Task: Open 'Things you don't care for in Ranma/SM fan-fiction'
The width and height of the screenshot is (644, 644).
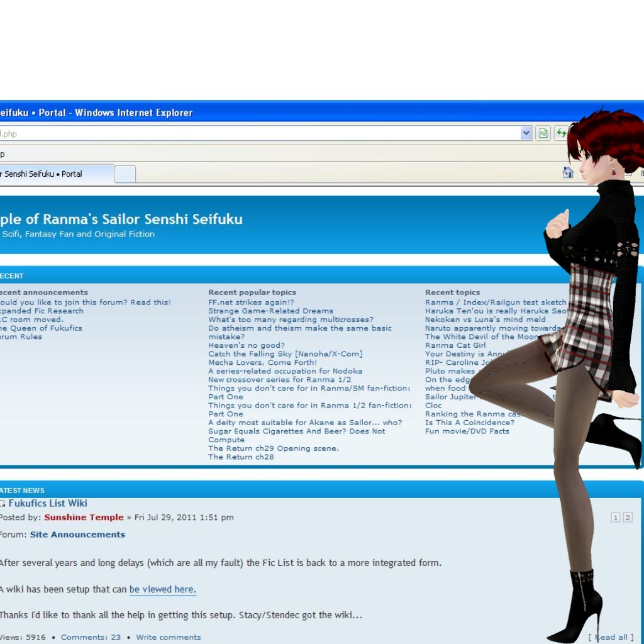Action: click(309, 388)
